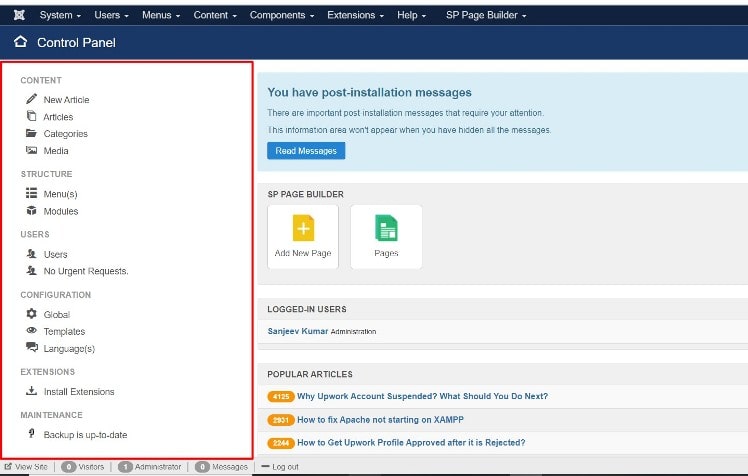Open New Article from the sidebar
This screenshot has width=748, height=476.
(x=66, y=100)
